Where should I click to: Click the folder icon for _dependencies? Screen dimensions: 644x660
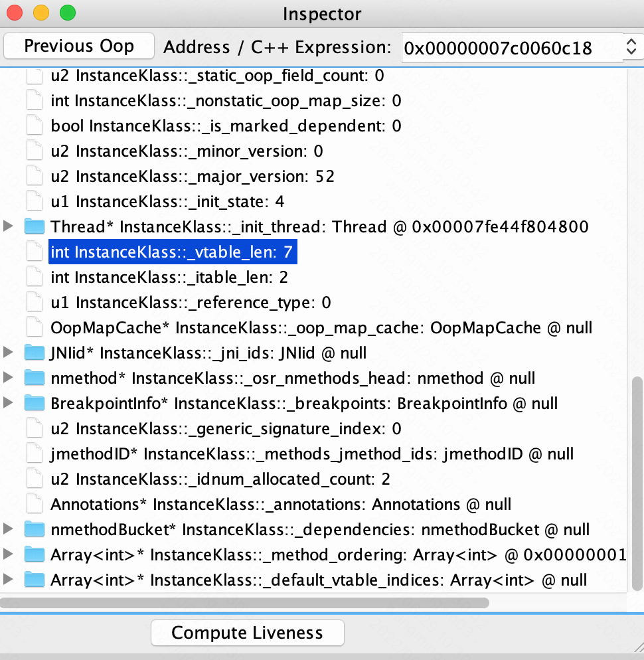point(34,530)
